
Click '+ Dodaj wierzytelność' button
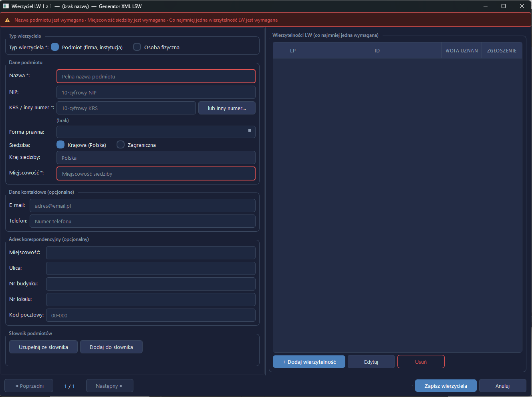pos(309,362)
